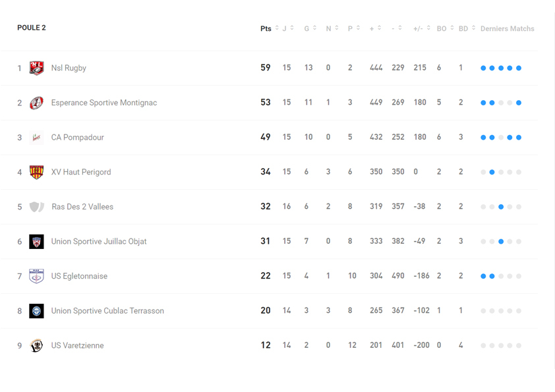
Task: Click the Nsl Rugby team logo
Action: [x=37, y=68]
